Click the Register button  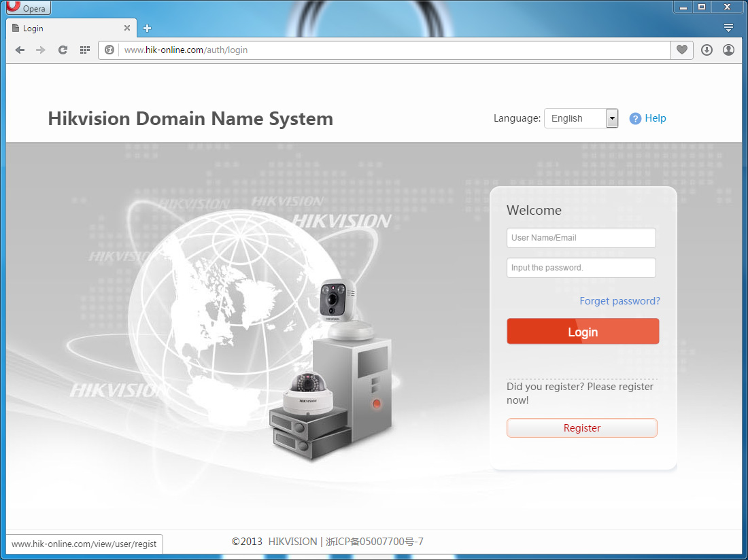coord(582,428)
